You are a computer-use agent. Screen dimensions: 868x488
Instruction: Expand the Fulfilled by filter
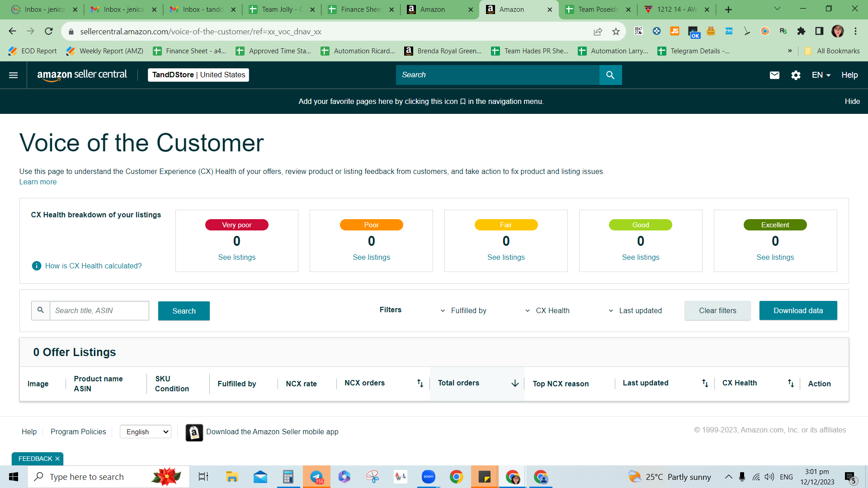pyautogui.click(x=463, y=310)
